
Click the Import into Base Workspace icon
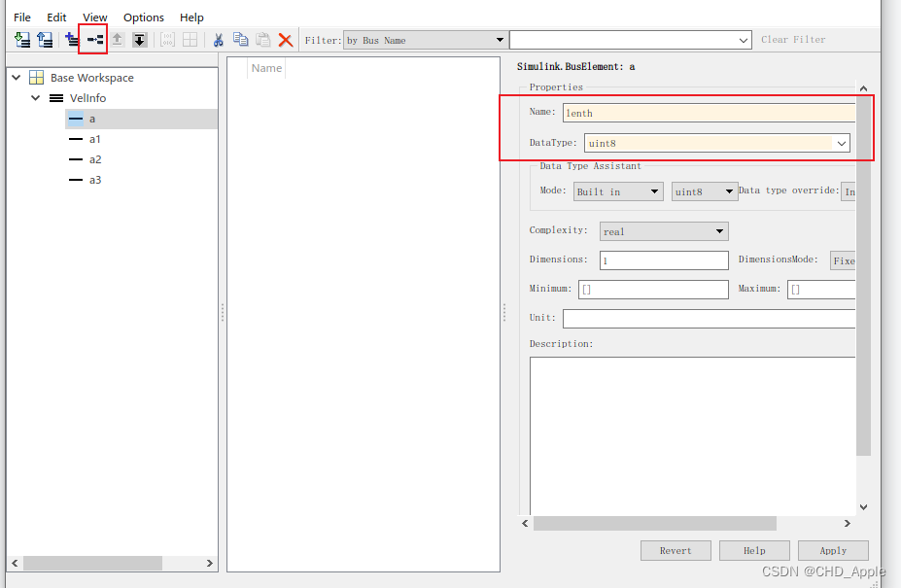pos(21,39)
